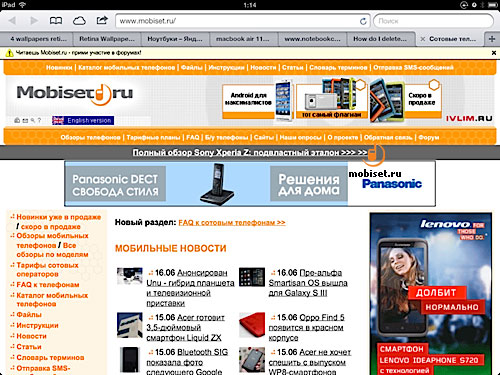
Task: Tap the share arrow icon
Action: click(102, 20)
